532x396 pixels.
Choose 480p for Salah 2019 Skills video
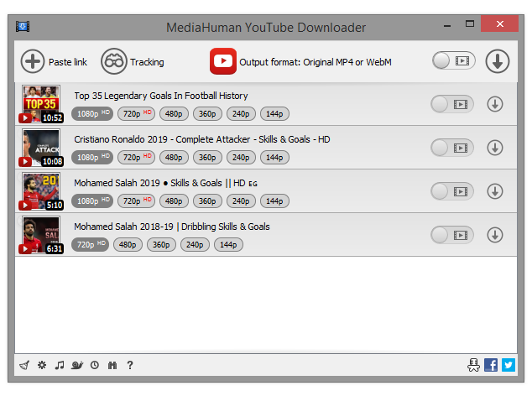174,201
